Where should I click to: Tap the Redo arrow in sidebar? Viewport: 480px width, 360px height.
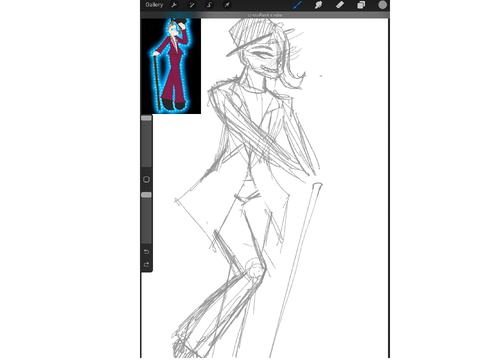146,264
